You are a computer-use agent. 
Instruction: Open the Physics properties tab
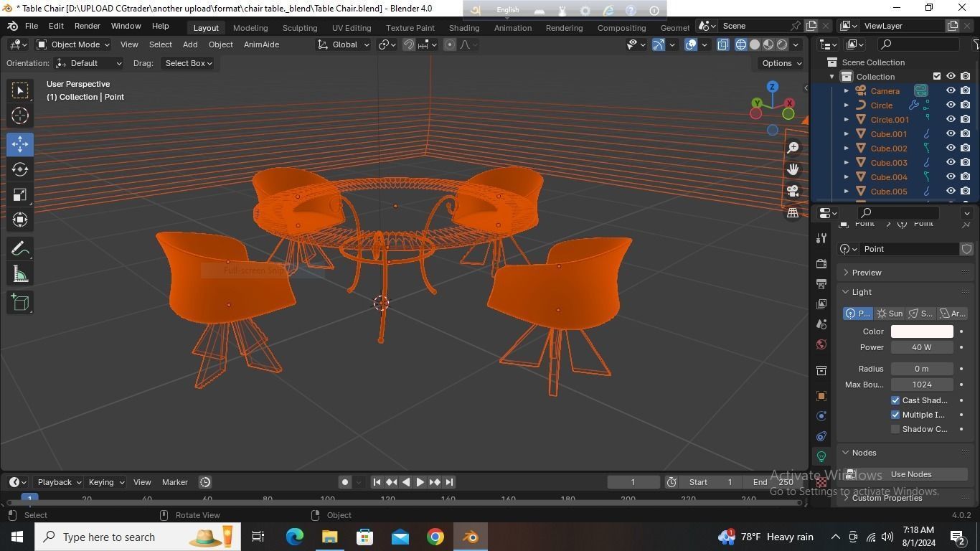coord(821,416)
